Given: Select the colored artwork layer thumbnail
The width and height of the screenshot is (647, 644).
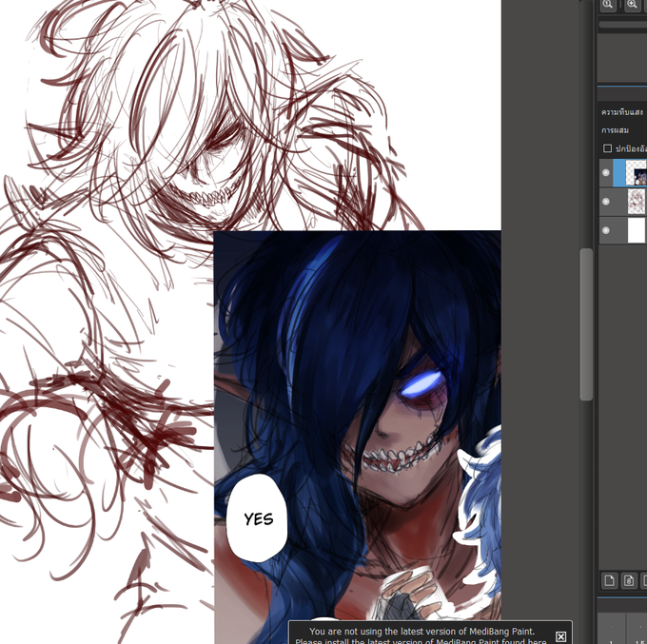Looking at the screenshot, I should coord(637,173).
